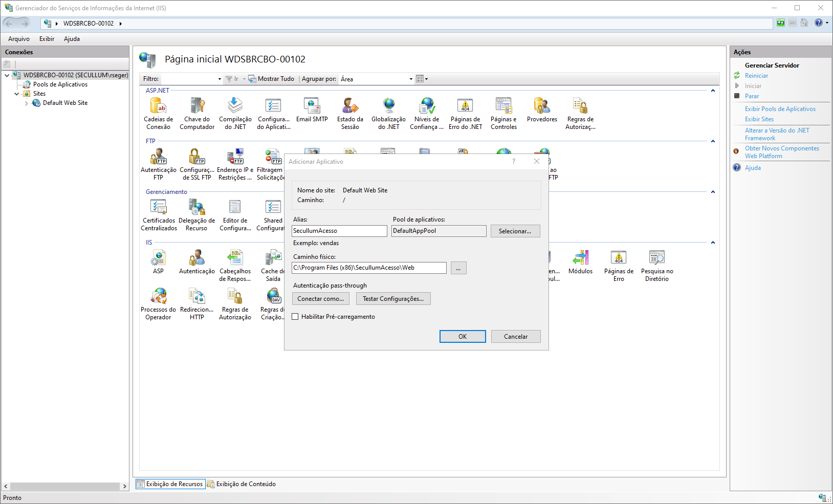
Task: Open the Agrupar por Área dropdown
Action: click(377, 79)
